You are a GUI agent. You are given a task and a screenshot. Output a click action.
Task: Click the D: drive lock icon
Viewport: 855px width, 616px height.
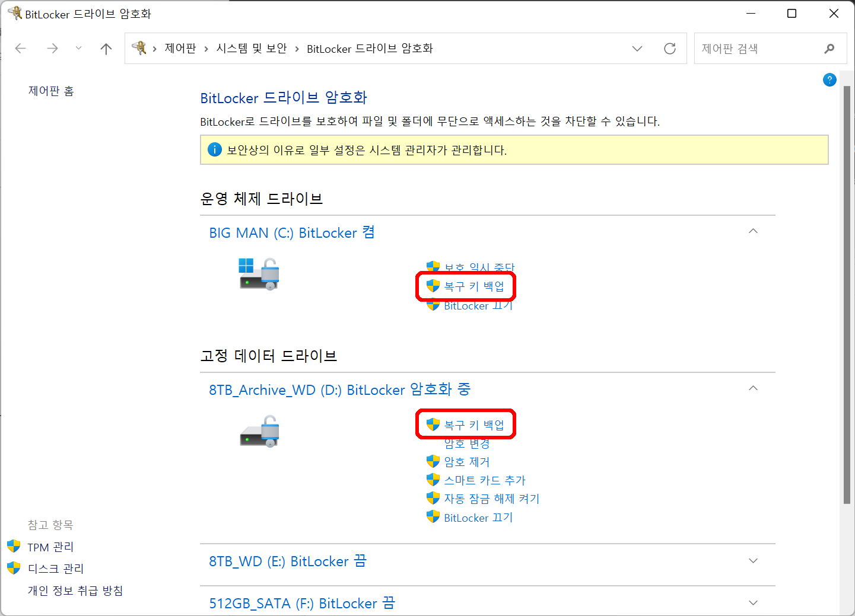point(260,432)
